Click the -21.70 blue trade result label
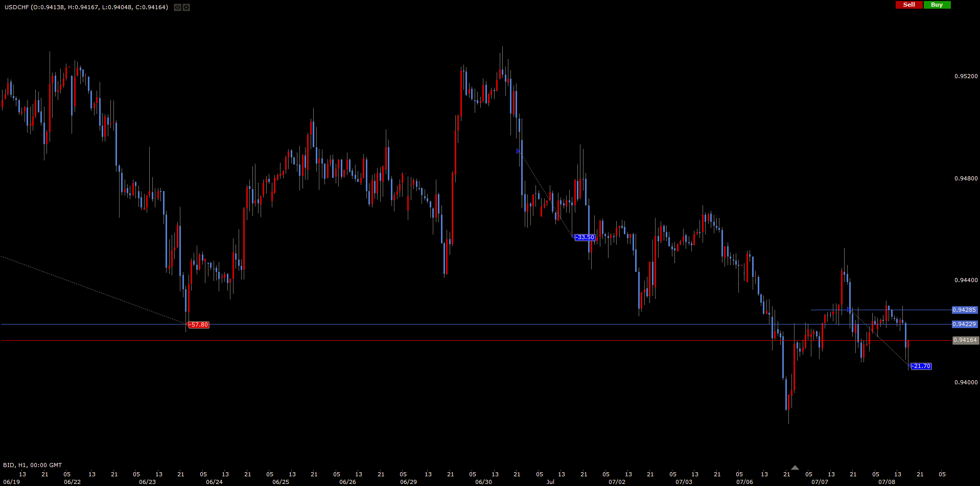The width and height of the screenshot is (980, 486). coord(921,366)
